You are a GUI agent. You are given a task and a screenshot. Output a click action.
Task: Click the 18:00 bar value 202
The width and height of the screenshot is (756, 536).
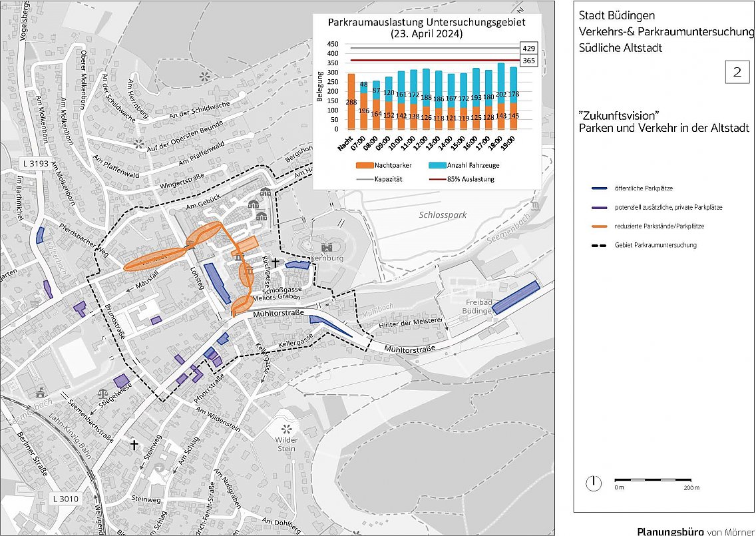click(501, 95)
